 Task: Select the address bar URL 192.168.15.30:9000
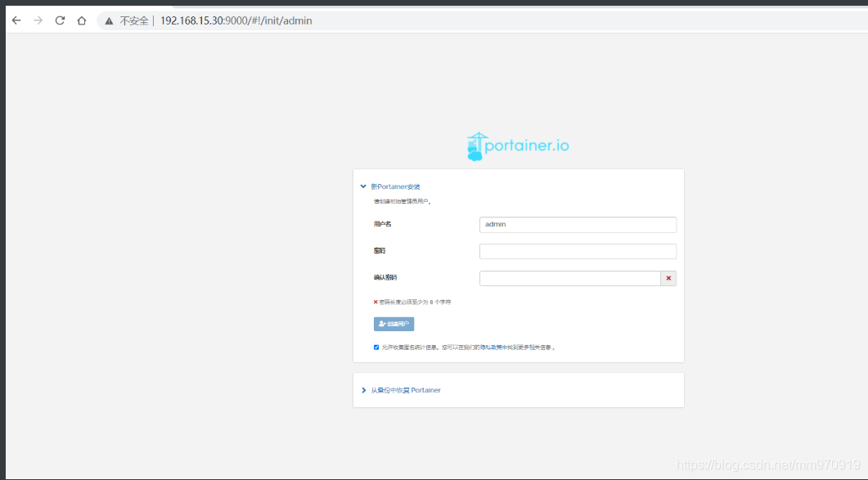point(236,21)
